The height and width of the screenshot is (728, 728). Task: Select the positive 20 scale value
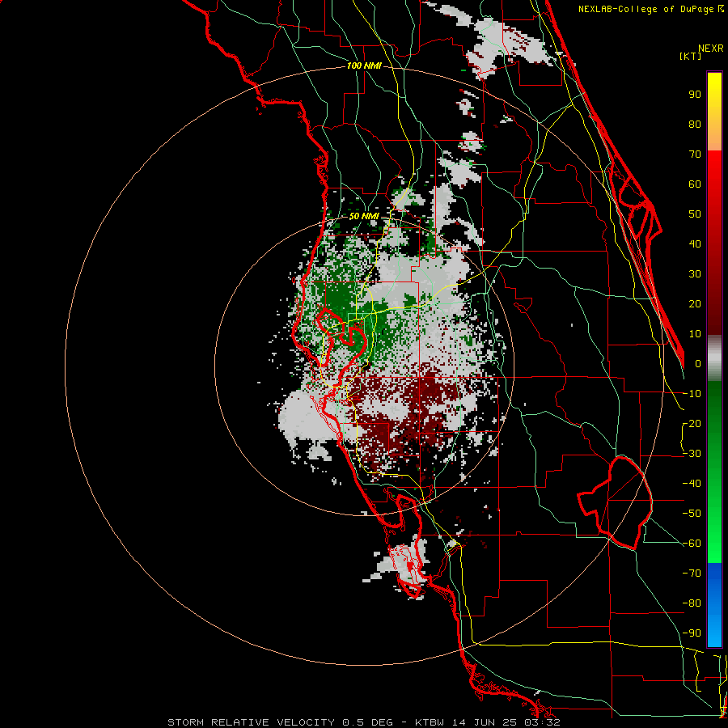[695, 304]
